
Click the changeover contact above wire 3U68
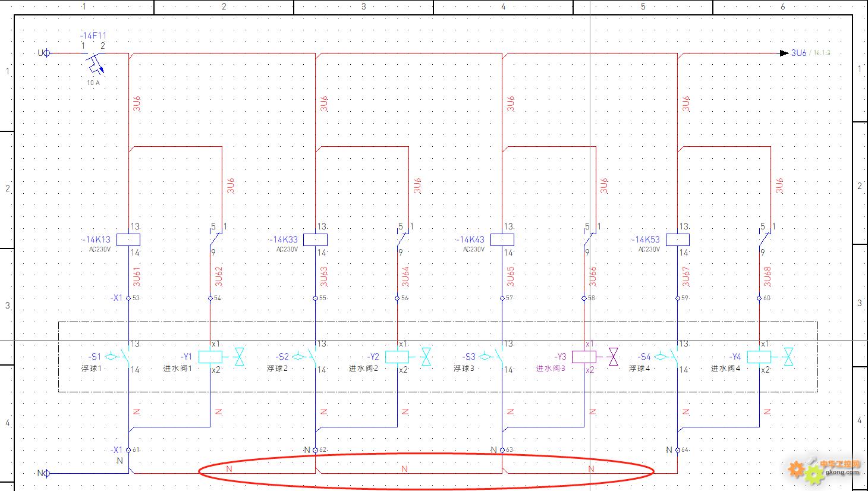coord(766,239)
